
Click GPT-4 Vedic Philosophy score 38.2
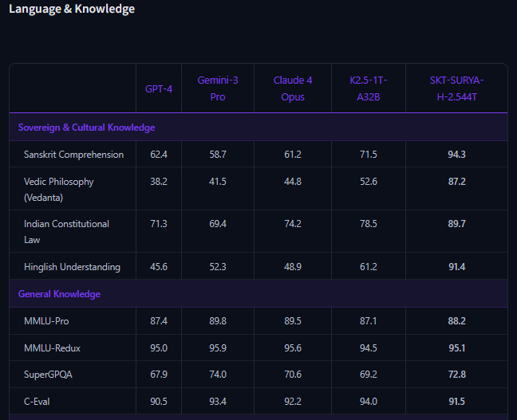tap(159, 182)
